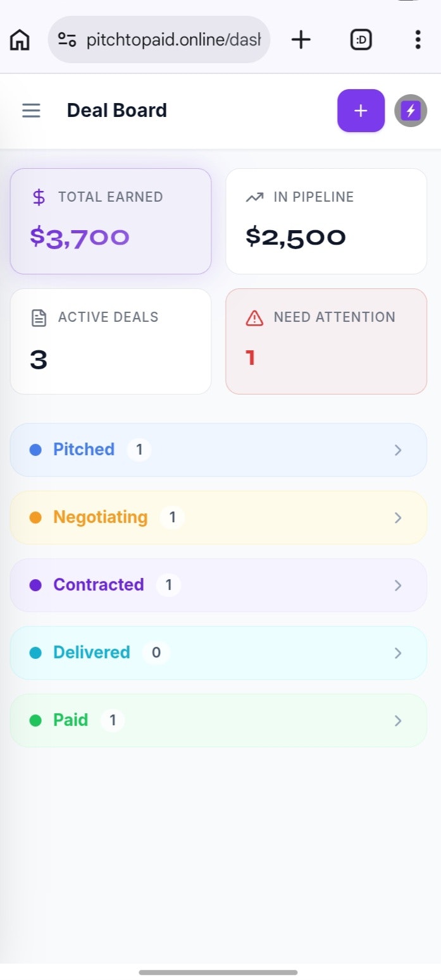Click the warning triangle on Need Attention
This screenshot has width=441, height=980.
254,318
